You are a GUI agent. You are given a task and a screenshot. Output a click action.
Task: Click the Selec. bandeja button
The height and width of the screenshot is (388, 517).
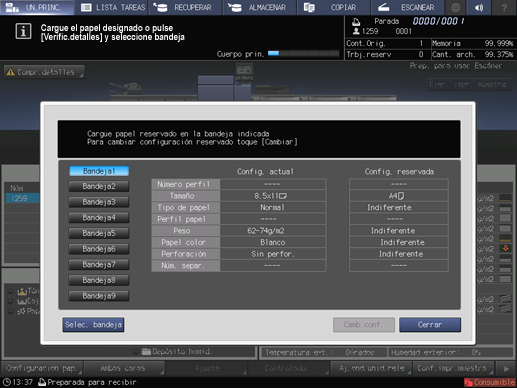(x=93, y=325)
